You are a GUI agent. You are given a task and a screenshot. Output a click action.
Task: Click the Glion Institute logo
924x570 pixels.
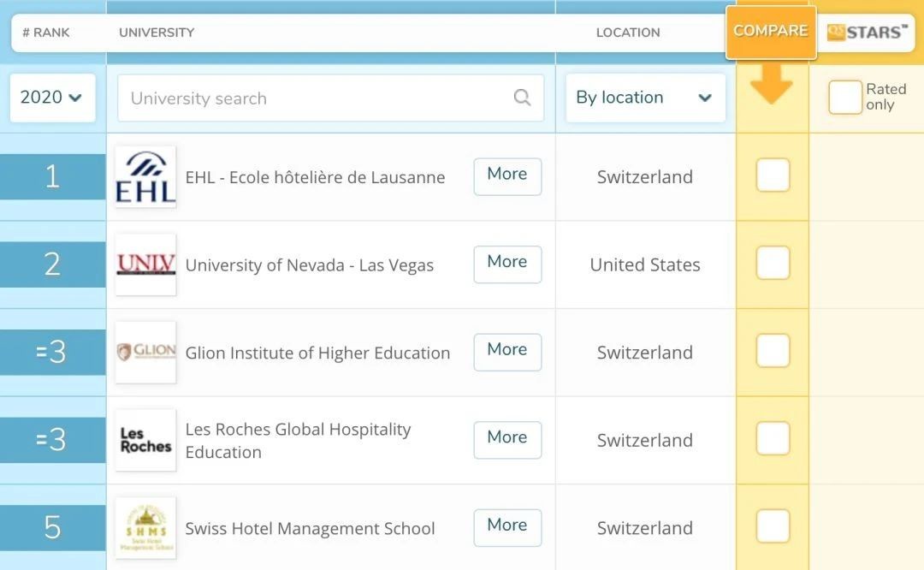[x=145, y=353]
